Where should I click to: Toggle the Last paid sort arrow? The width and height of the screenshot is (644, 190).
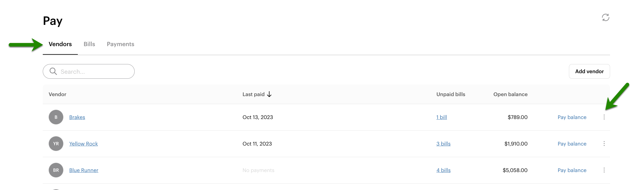(269, 94)
